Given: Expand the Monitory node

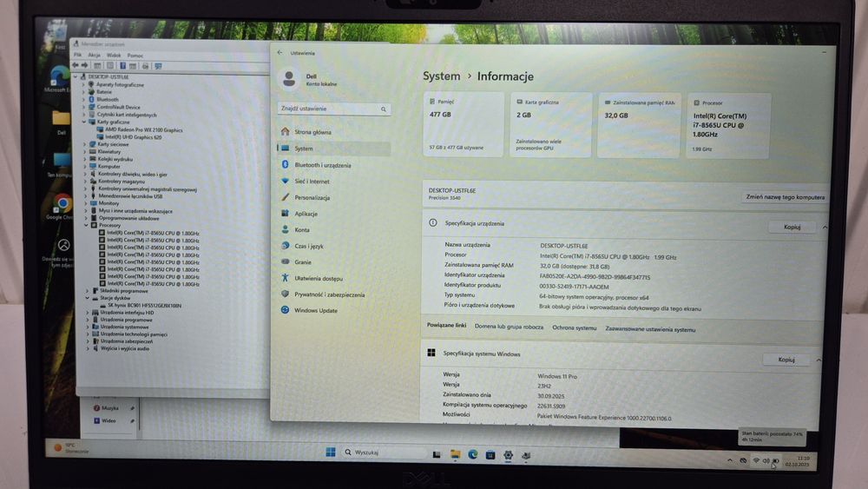Looking at the screenshot, I should (x=85, y=203).
